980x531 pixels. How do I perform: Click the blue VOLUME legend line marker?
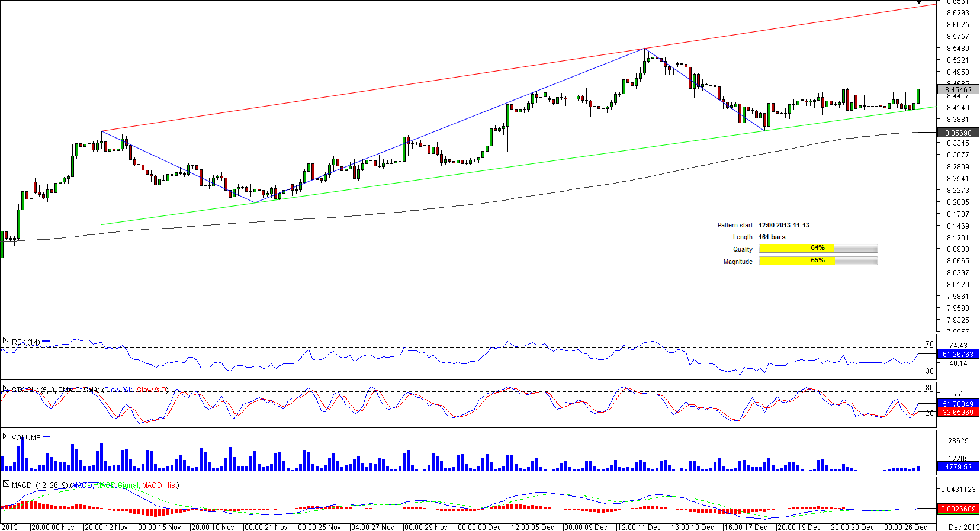coord(47,437)
